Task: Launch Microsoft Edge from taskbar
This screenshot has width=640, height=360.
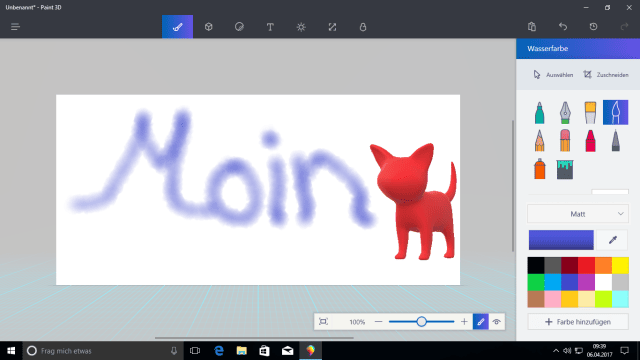Action: pos(219,351)
